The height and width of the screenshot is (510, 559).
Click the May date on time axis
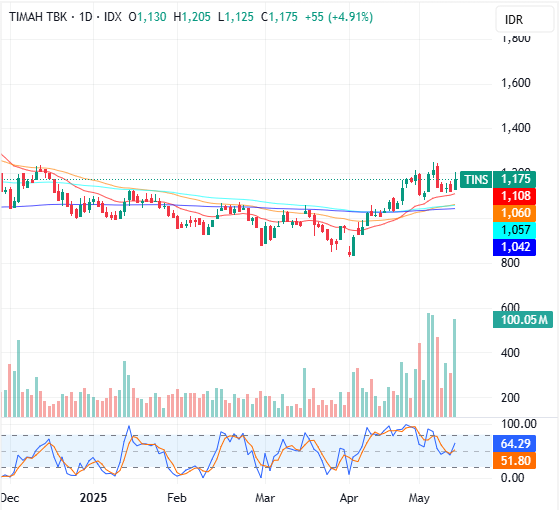click(x=419, y=498)
